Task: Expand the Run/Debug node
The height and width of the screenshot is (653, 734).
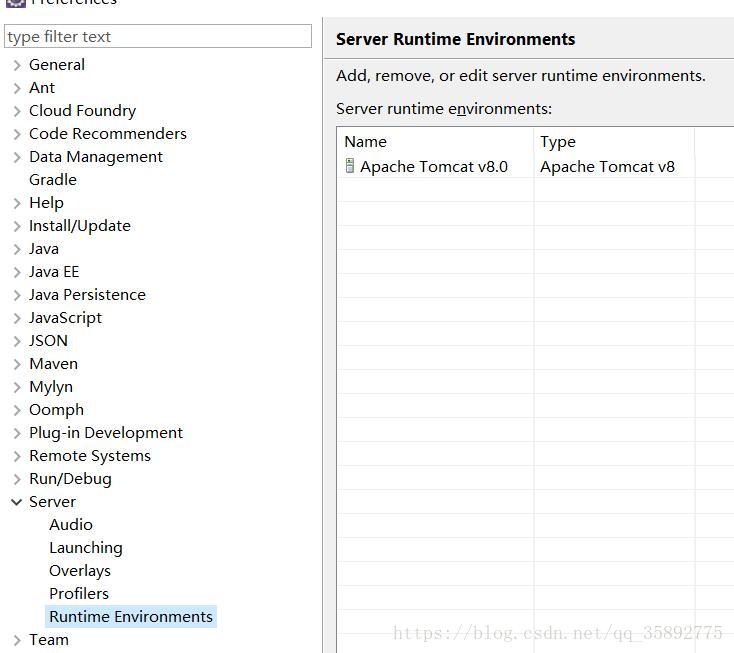Action: click(x=17, y=479)
